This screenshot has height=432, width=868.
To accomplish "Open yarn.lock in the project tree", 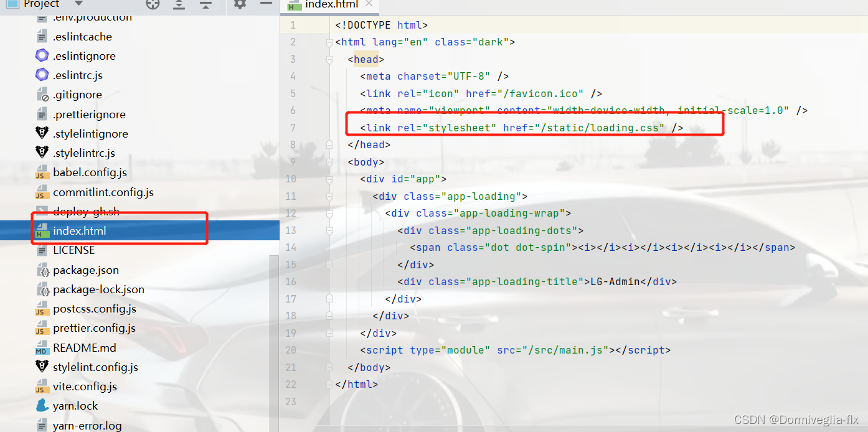I will click(75, 406).
